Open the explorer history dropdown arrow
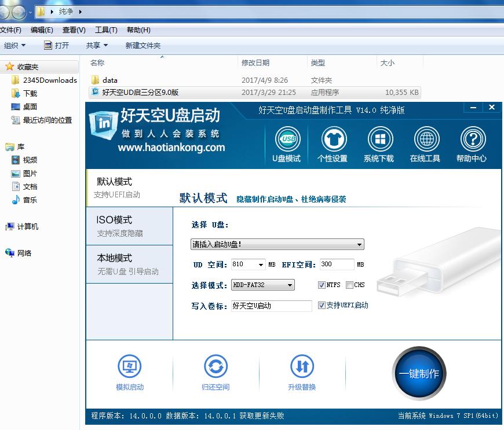 click(30, 13)
